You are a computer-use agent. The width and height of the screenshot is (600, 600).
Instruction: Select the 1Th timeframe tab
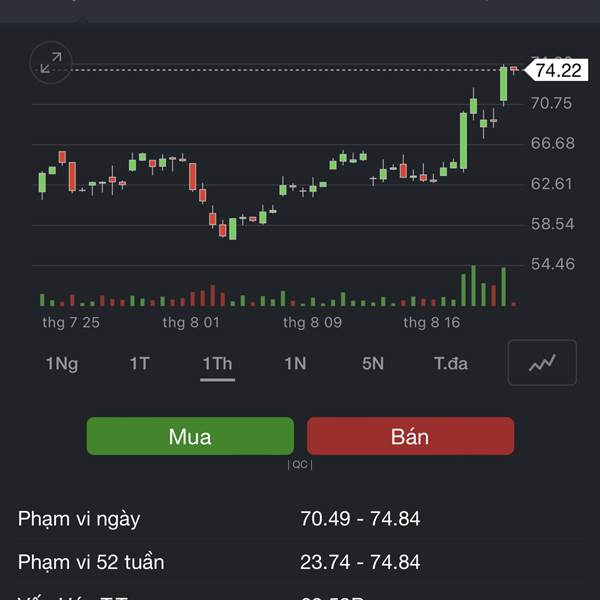click(217, 364)
